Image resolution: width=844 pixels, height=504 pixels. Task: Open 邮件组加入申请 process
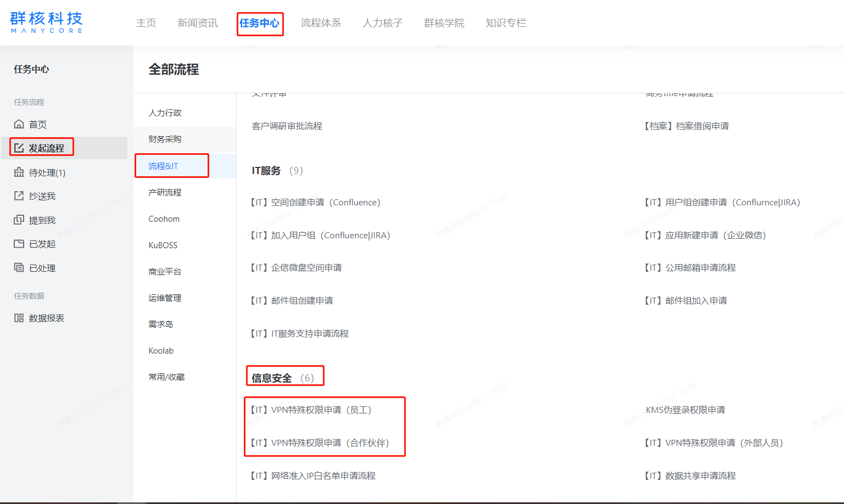click(x=685, y=300)
